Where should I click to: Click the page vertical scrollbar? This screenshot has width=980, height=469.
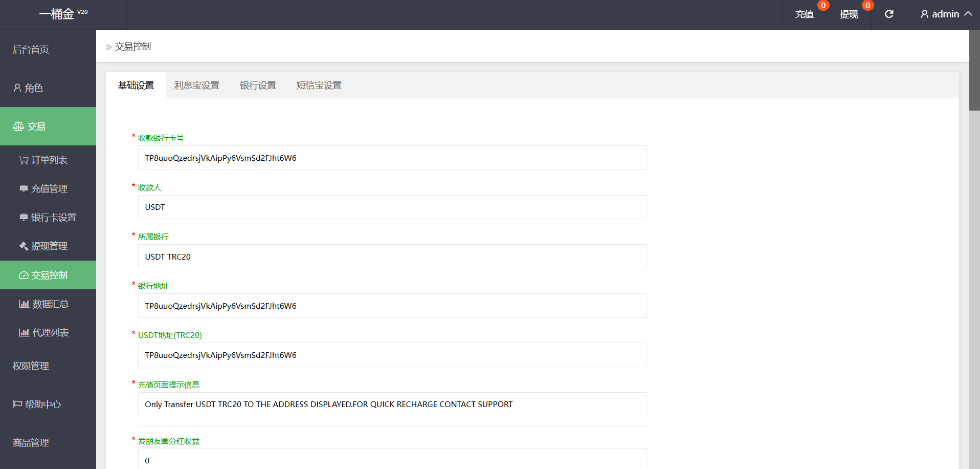point(974,71)
